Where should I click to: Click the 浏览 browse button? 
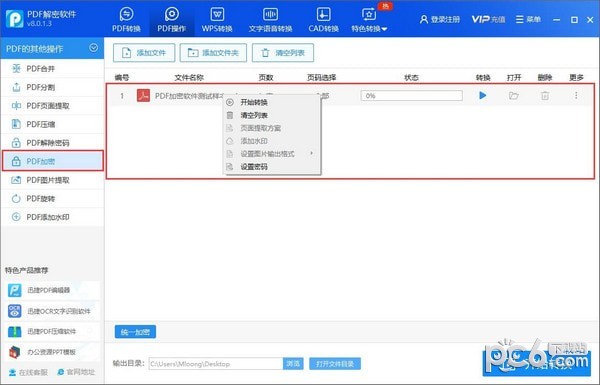293,364
